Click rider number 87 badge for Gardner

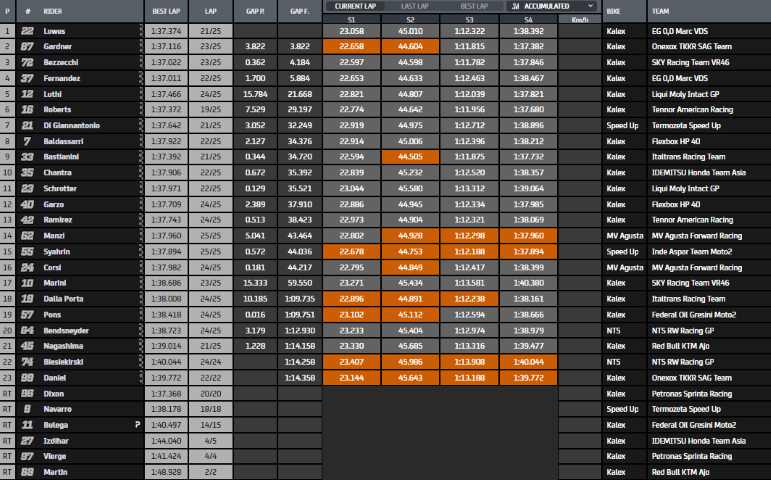click(27, 46)
